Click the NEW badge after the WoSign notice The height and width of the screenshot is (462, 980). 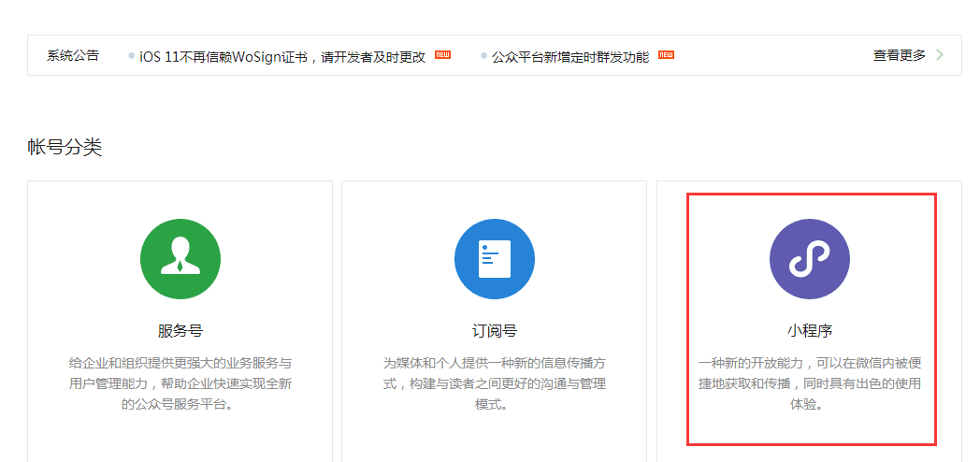click(442, 54)
